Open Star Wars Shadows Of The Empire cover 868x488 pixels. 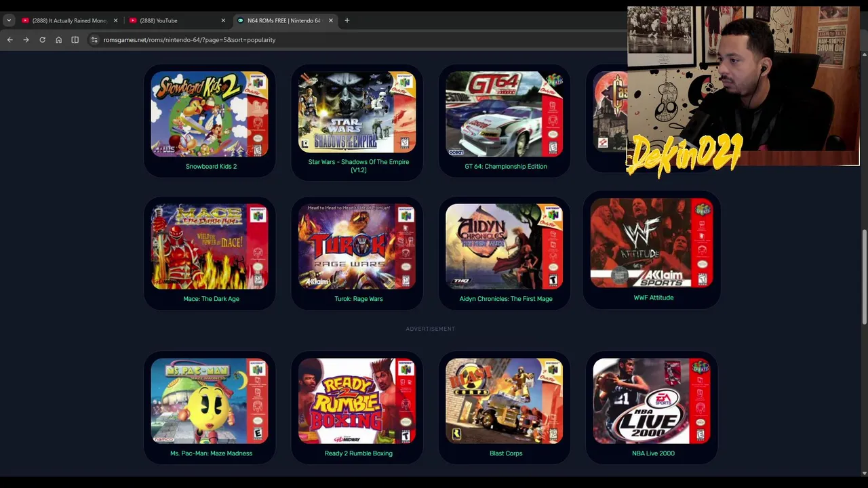[357, 112]
